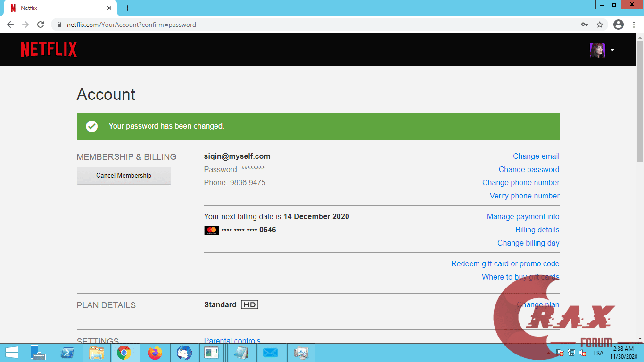Click the Standard plan name
This screenshot has height=362, width=644.
[x=220, y=304]
